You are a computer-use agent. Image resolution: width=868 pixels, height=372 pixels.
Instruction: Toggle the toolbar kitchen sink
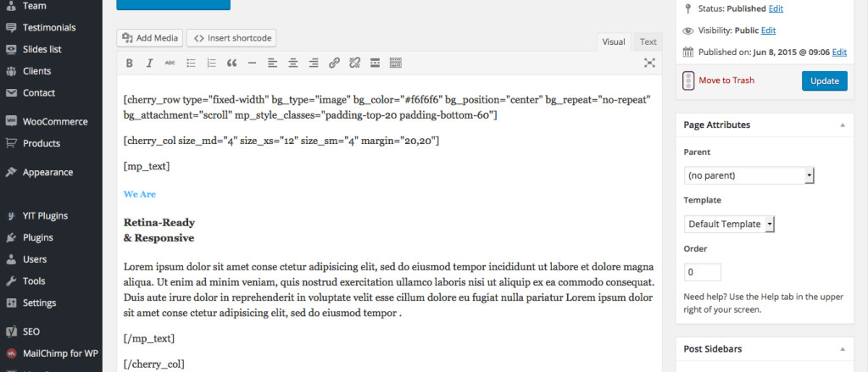395,63
